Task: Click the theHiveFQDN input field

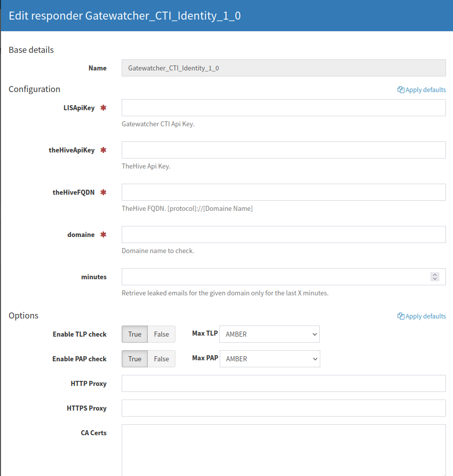Action: 284,192
